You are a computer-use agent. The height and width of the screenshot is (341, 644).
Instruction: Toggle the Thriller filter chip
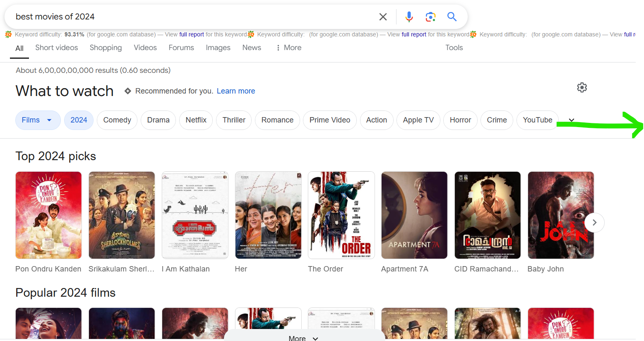pyautogui.click(x=234, y=120)
